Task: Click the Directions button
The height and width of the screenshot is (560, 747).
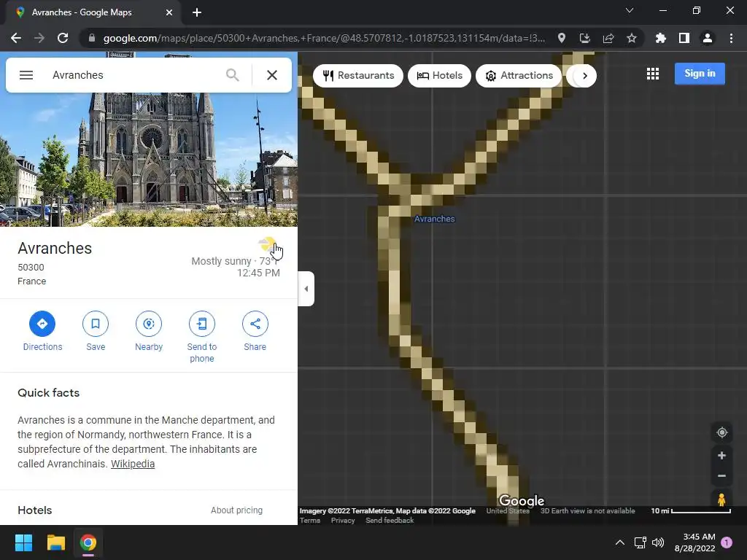Action: tap(42, 331)
